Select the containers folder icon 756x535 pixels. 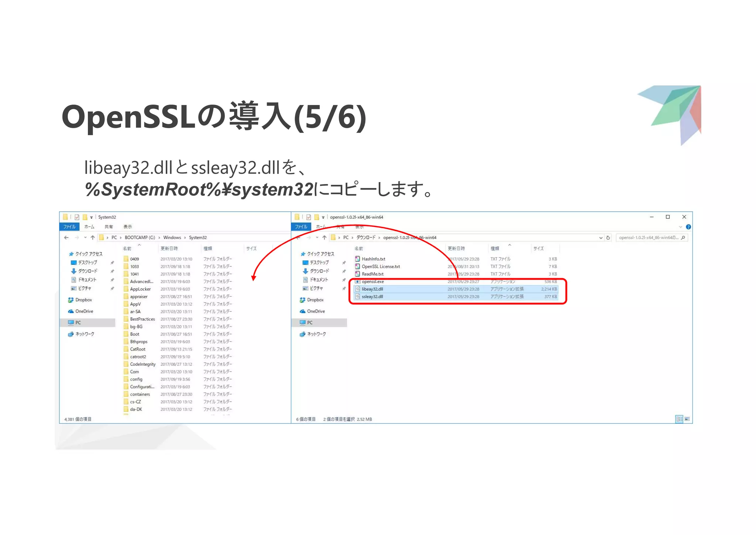126,394
